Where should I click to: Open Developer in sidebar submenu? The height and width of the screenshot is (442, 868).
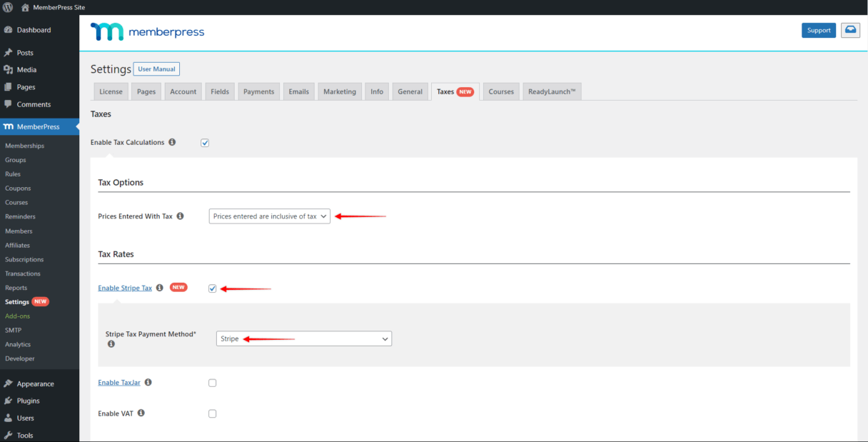point(20,358)
